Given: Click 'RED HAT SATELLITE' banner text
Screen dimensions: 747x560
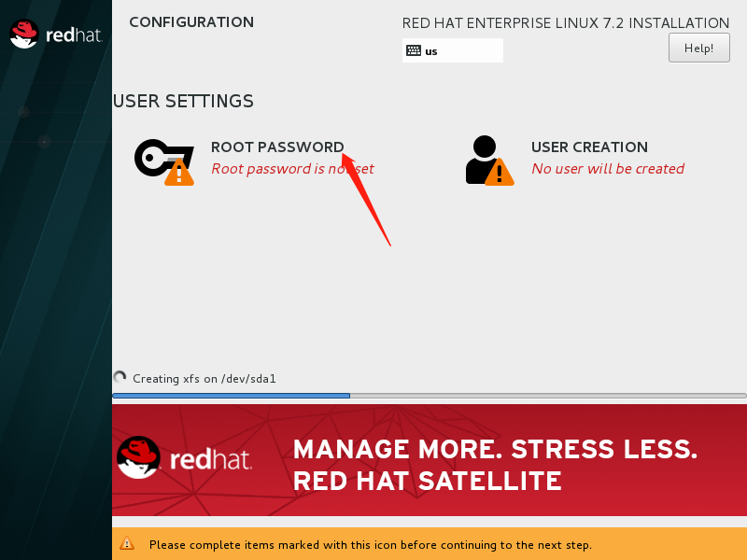Looking at the screenshot, I should pos(428,481).
